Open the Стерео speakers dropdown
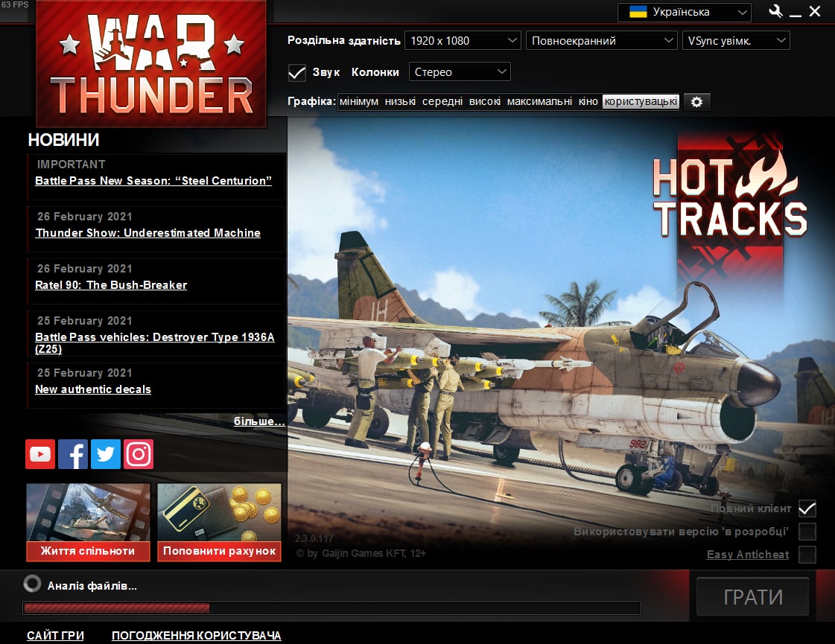The height and width of the screenshot is (644, 835). [x=460, y=72]
